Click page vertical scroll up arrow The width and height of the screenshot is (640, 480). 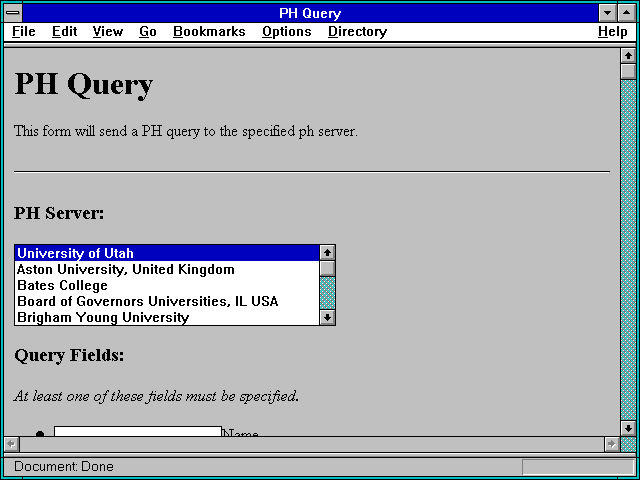[628, 56]
